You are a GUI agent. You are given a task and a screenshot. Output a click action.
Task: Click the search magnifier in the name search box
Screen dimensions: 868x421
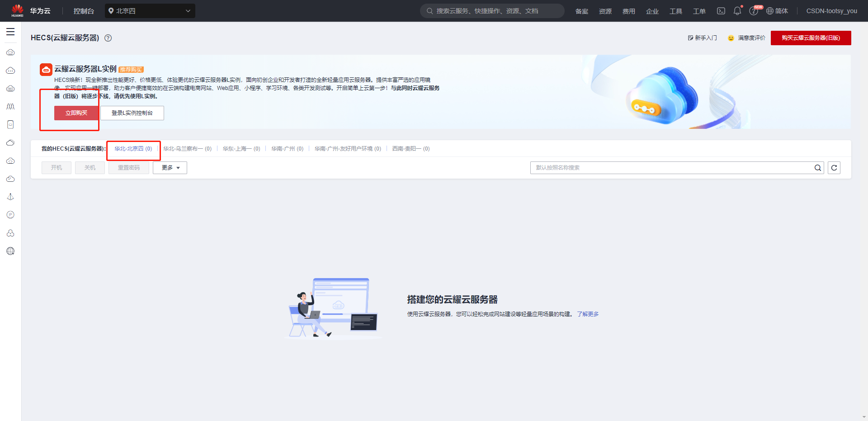817,168
